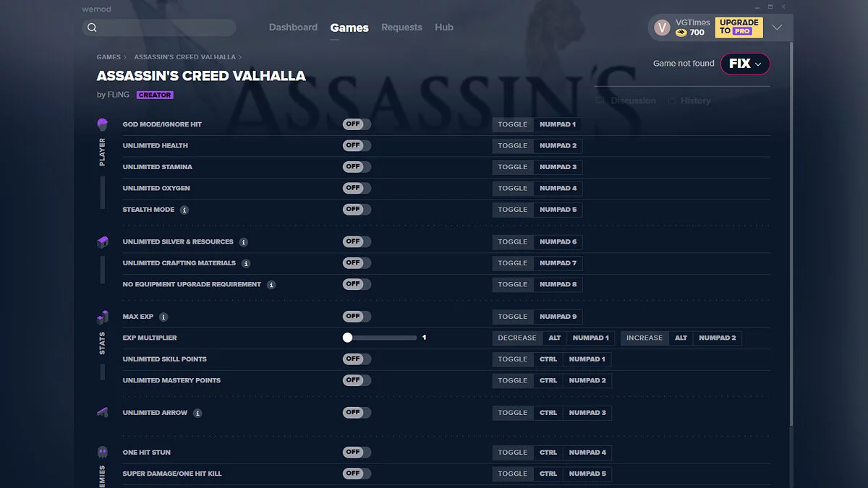Click Increase button for Exp Multiplier
The width and height of the screenshot is (868, 488).
click(644, 338)
